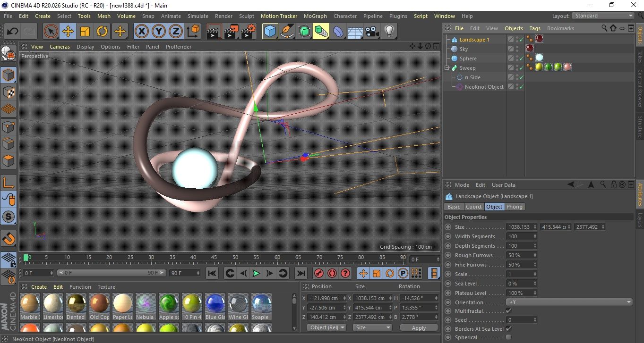This screenshot has width=644, height=343.
Task: Select the Move tool
Action: pyautogui.click(x=68, y=32)
